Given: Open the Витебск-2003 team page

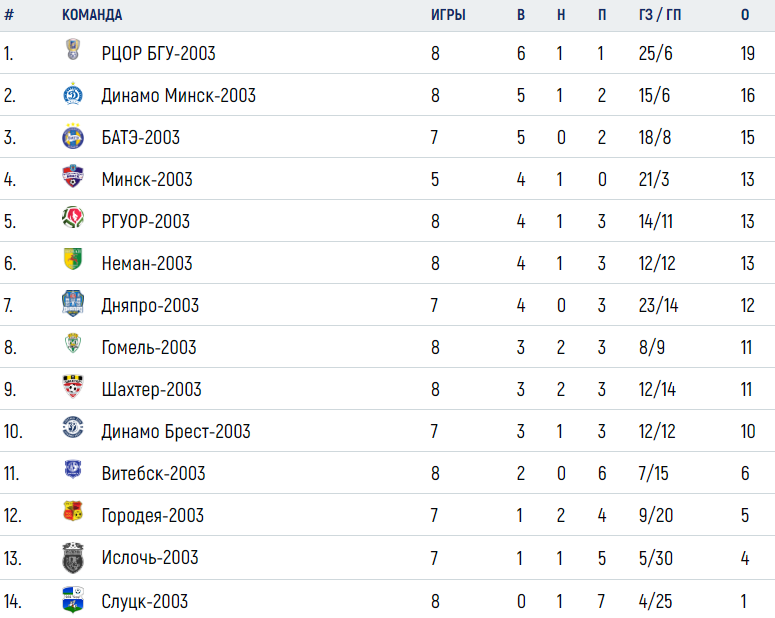Looking at the screenshot, I should [153, 474].
